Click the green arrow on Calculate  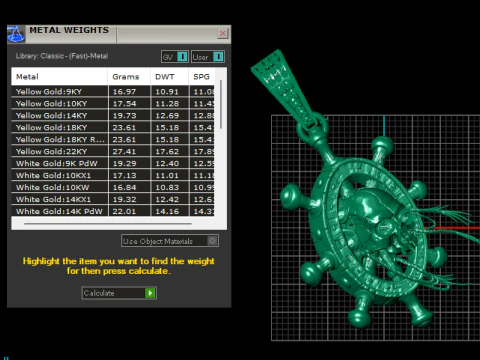(150, 293)
